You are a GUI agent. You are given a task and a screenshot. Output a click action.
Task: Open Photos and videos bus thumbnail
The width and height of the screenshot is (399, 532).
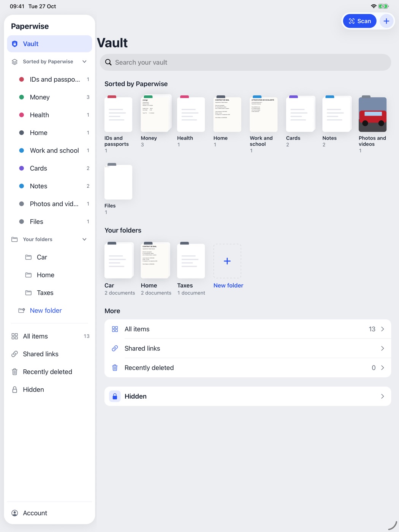372,114
